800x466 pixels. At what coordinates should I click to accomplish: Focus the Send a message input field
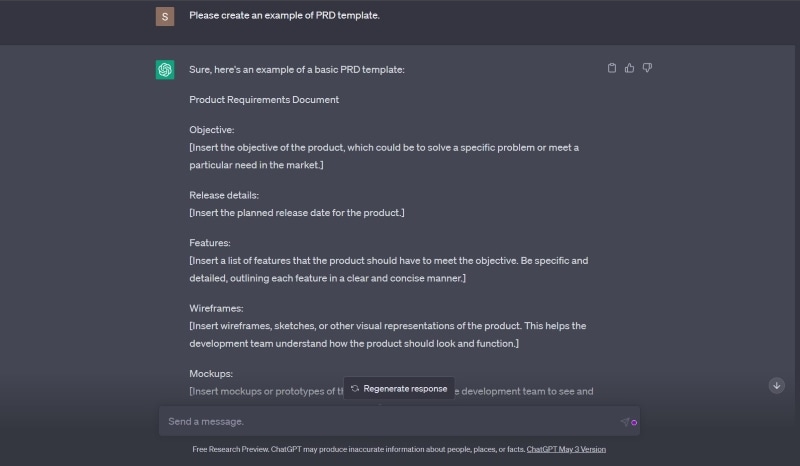pyautogui.click(x=390, y=421)
